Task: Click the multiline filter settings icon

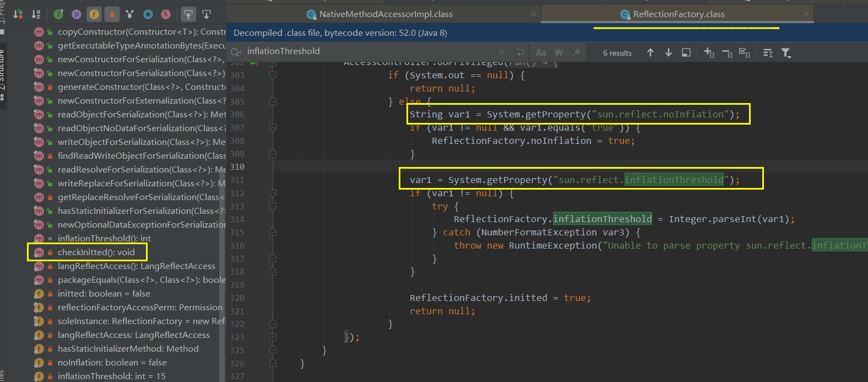Action: tap(768, 52)
